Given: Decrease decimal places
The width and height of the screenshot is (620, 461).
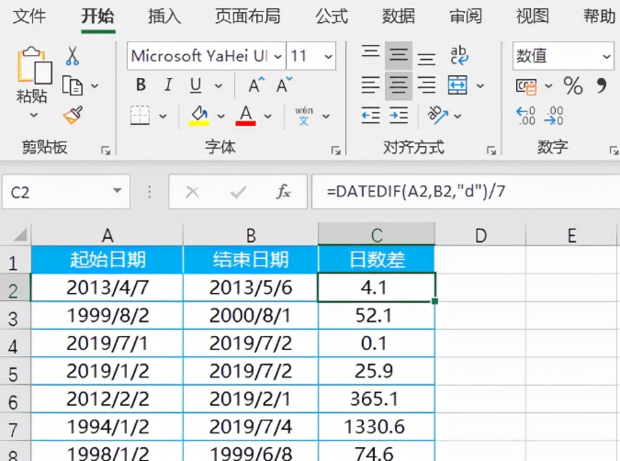Looking at the screenshot, I should click(x=554, y=116).
